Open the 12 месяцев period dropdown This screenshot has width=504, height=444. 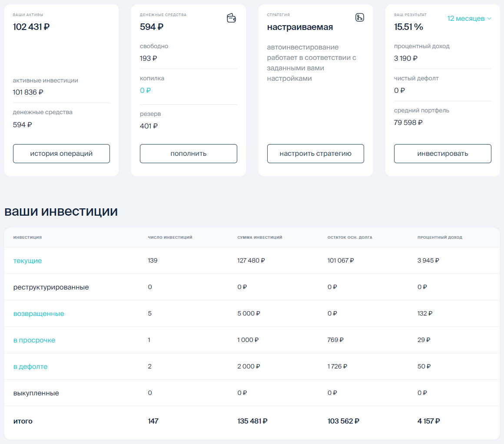[469, 19]
